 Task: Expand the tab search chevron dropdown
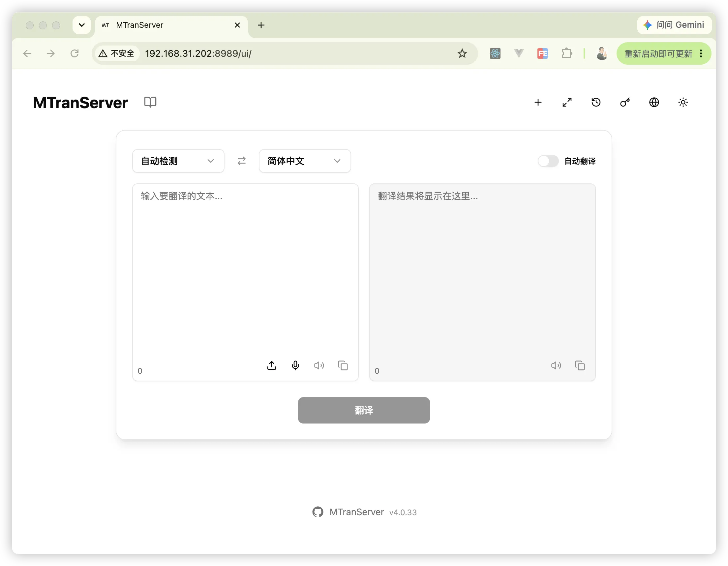pyautogui.click(x=82, y=25)
